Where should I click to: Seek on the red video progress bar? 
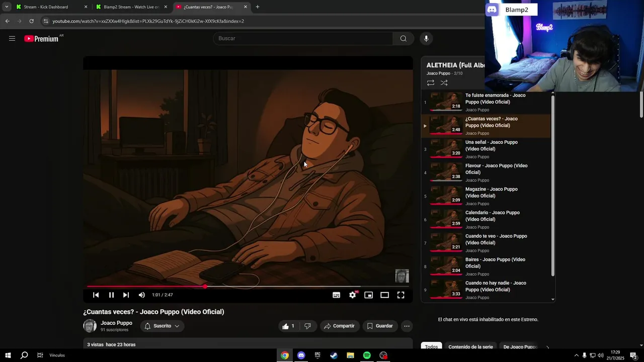pos(248,287)
